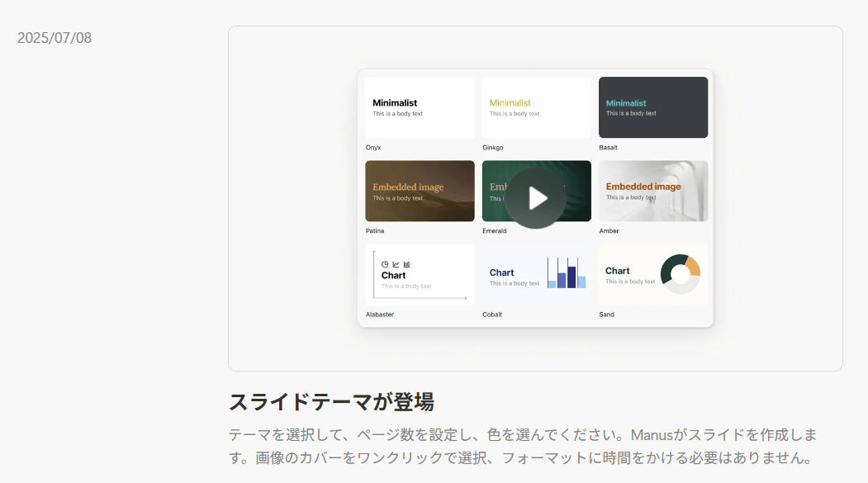The image size is (868, 483).
Task: Select the Onyx Minimalist theme thumbnail
Action: [420, 107]
